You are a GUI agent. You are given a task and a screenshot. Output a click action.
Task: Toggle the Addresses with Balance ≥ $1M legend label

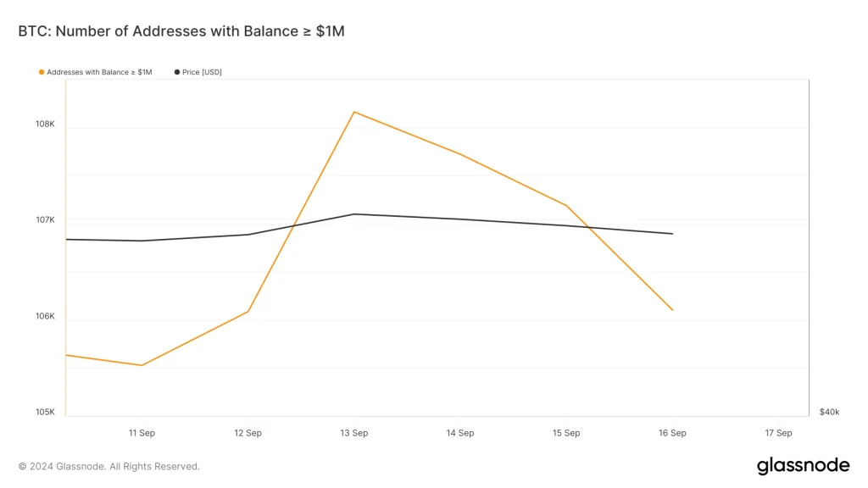(x=99, y=72)
